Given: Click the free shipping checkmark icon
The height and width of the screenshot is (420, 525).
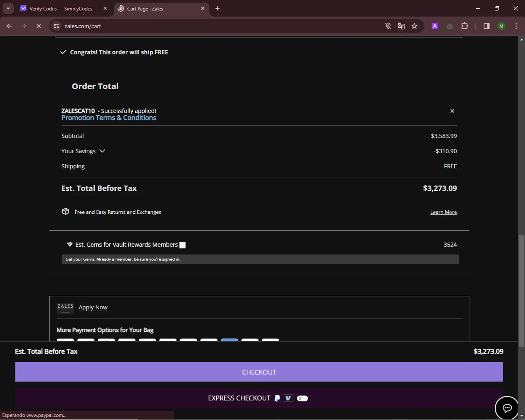Looking at the screenshot, I should (x=63, y=52).
